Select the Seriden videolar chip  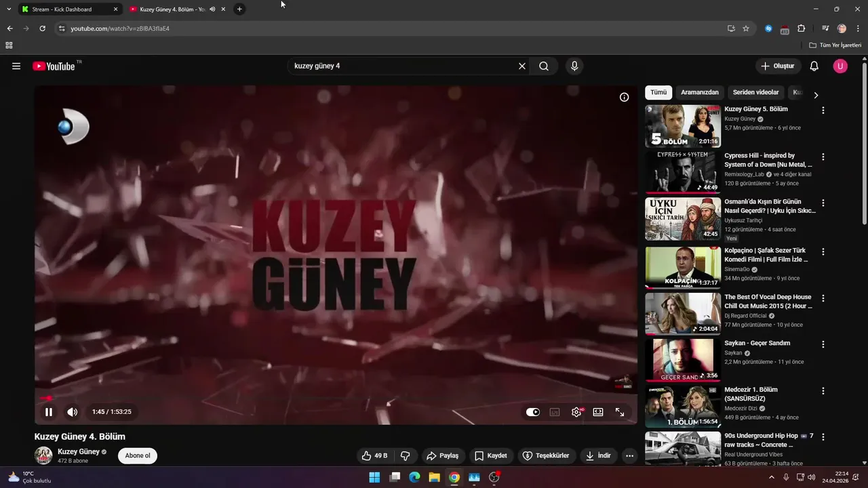pyautogui.click(x=755, y=92)
